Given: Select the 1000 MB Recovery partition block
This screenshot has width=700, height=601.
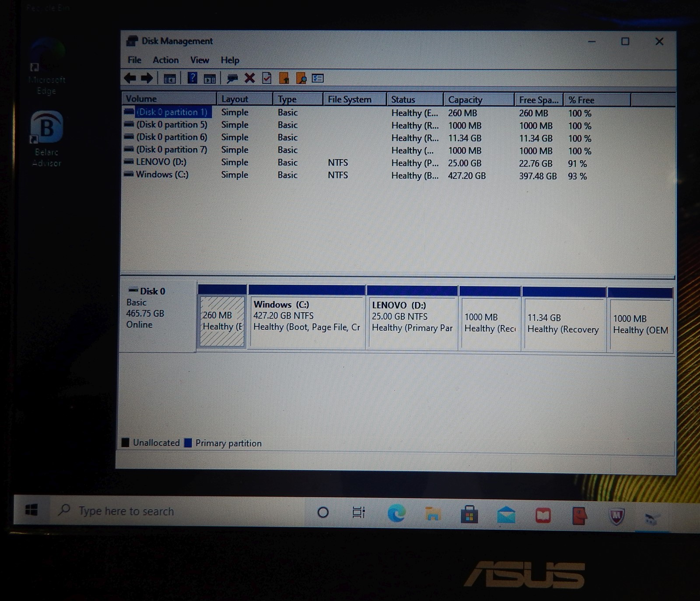Looking at the screenshot, I should (490, 324).
